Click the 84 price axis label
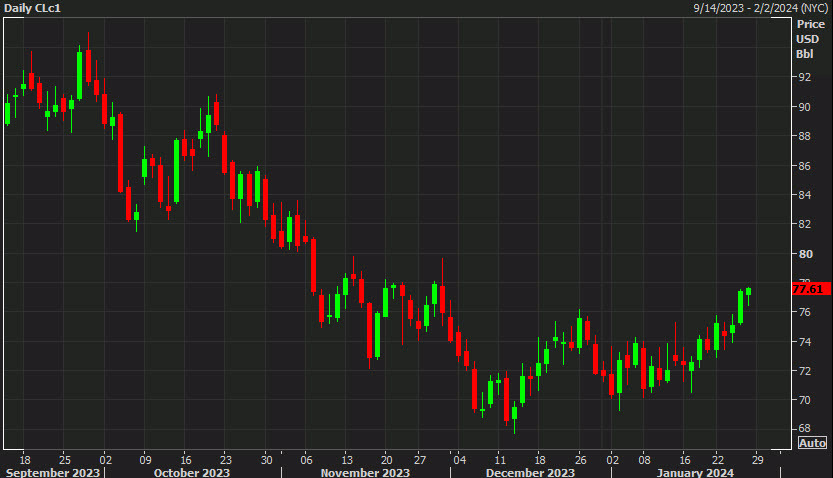This screenshot has height=478, width=833. click(x=804, y=195)
